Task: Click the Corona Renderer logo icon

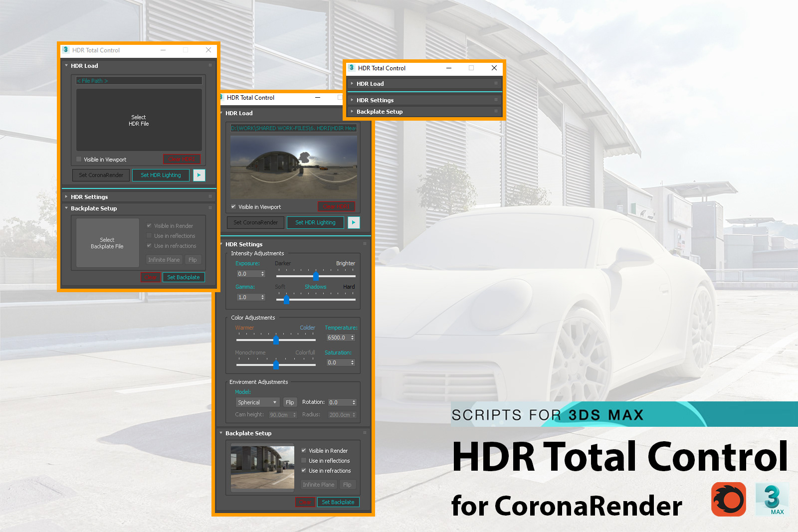Action: tap(728, 499)
